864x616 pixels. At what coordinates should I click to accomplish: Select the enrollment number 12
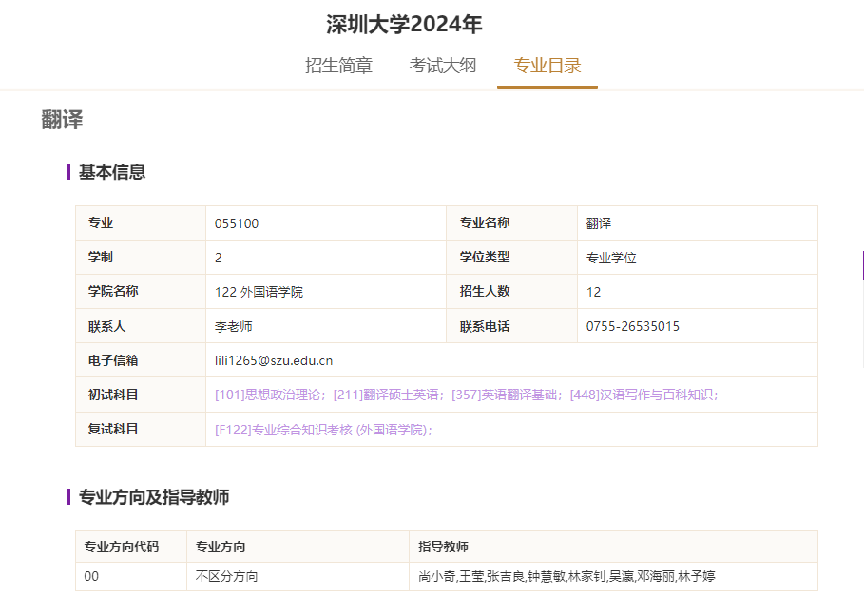tap(593, 292)
